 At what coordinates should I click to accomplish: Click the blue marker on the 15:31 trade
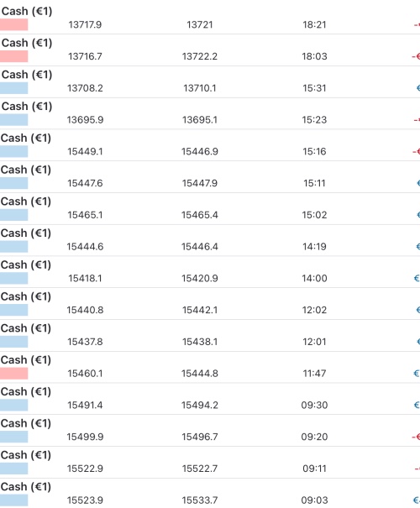click(14, 88)
